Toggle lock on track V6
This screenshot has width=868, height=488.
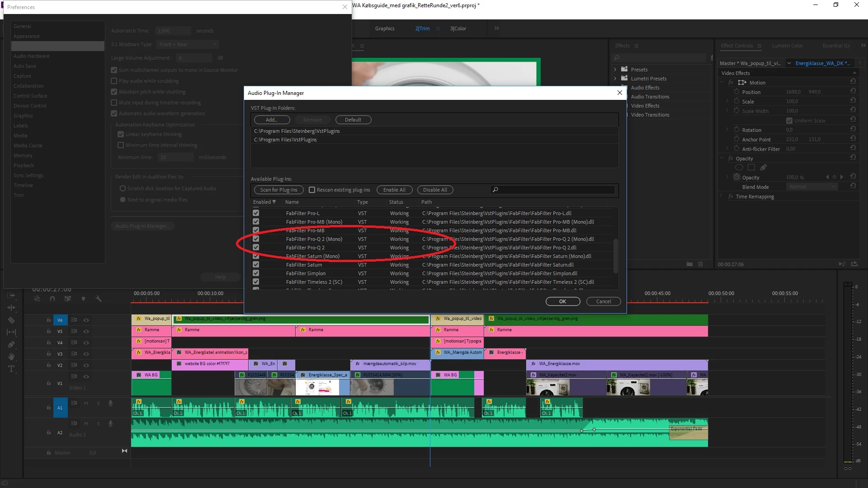pos(48,320)
